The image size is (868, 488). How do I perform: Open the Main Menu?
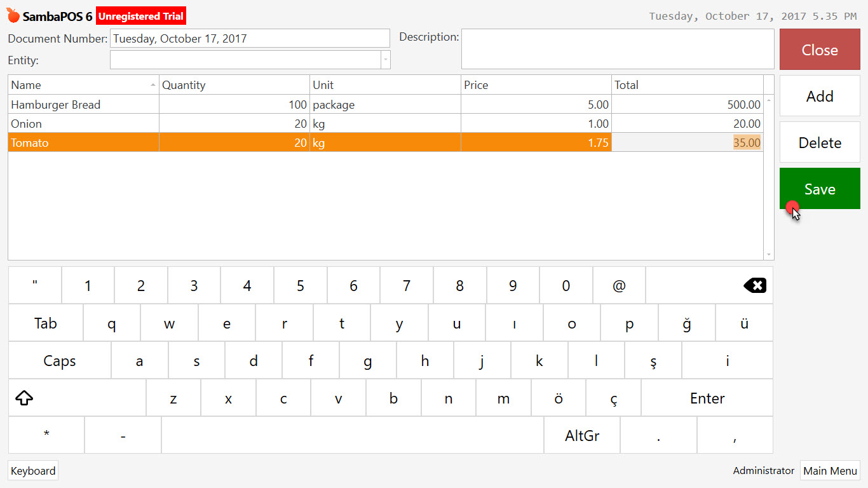coord(830,470)
